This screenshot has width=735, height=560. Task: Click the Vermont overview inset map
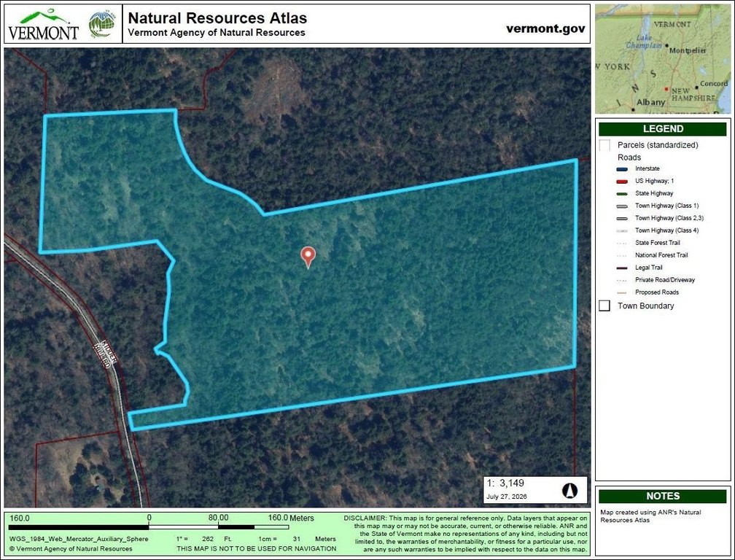(662, 59)
